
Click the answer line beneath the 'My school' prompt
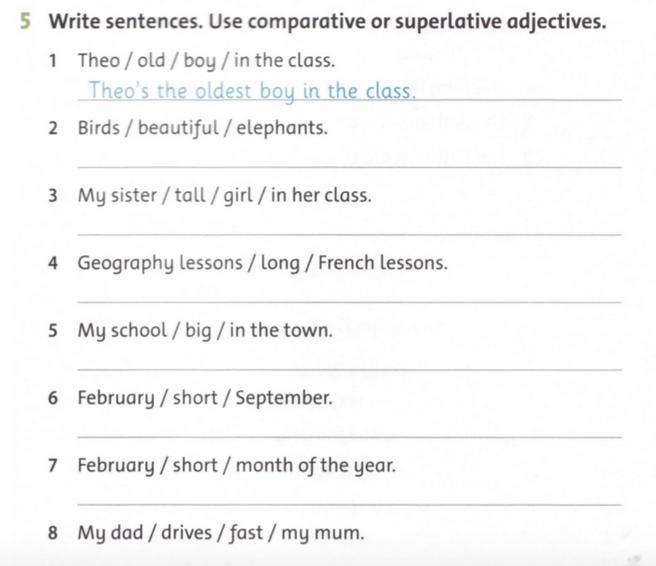(x=348, y=368)
